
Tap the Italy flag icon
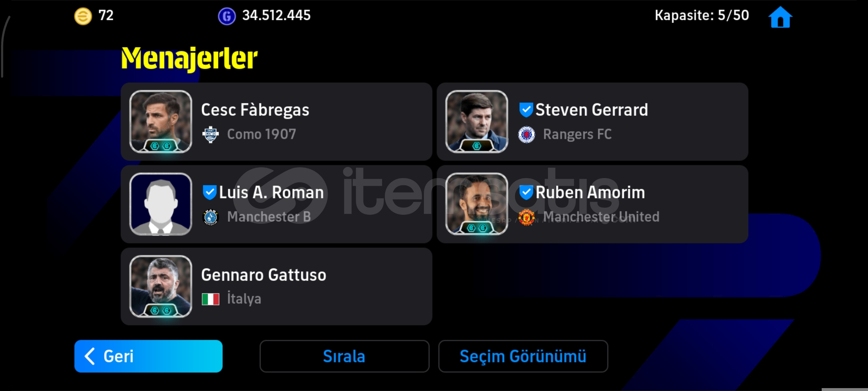tap(210, 299)
